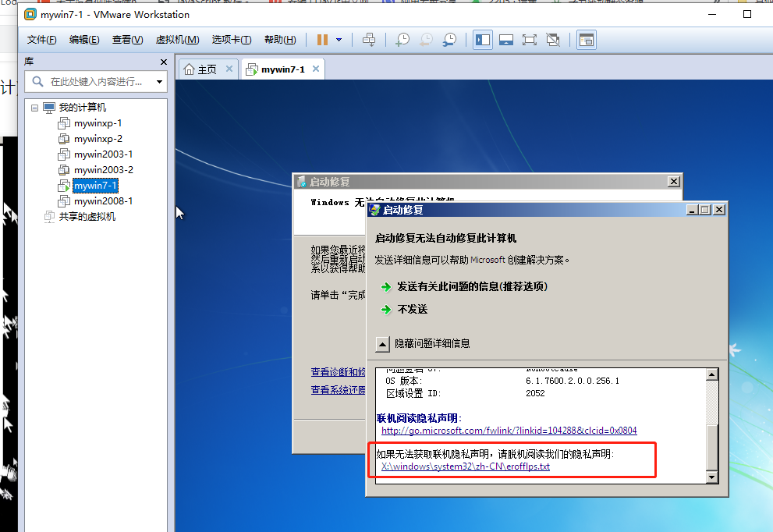
Task: Take a snapshot using the snapshot toolbar icon
Action: (402, 40)
